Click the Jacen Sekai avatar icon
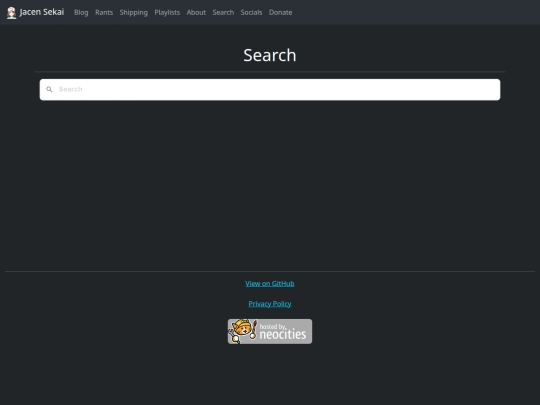Screen dimensions: 540x405 [11, 13]
